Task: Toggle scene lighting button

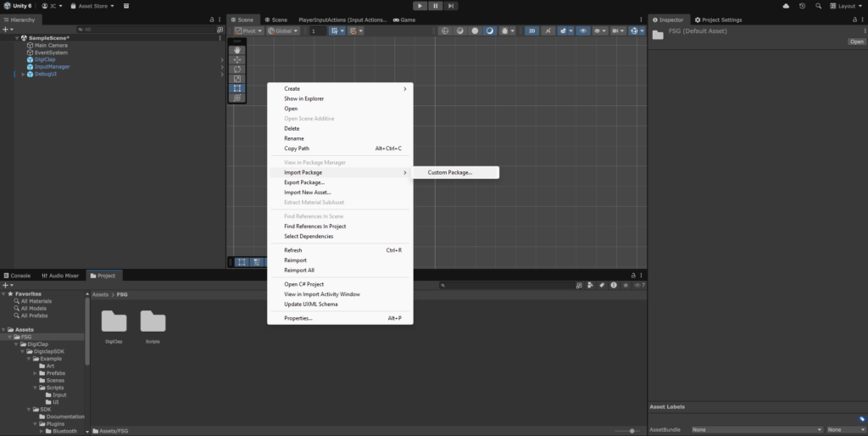Action: tap(548, 31)
